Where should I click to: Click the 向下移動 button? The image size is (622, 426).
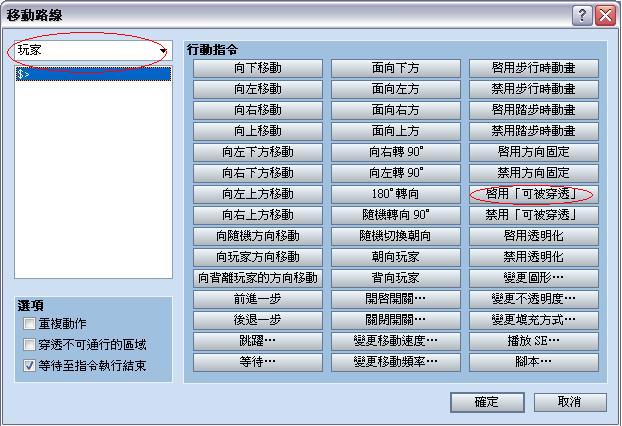258,68
